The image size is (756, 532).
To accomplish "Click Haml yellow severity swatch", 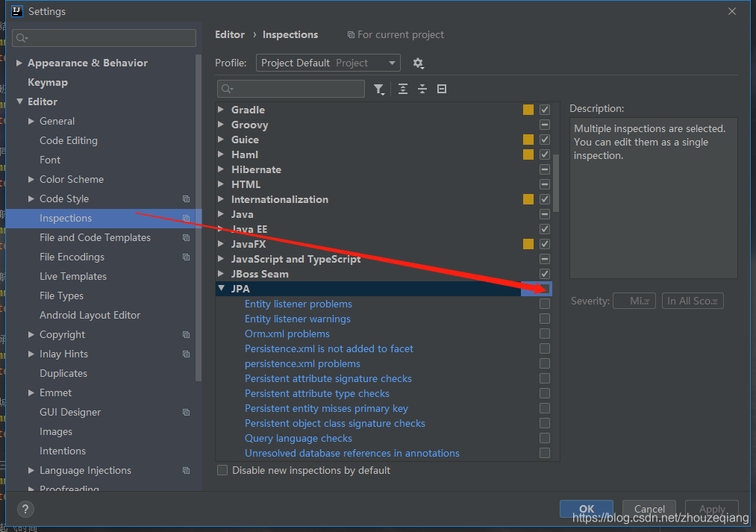I will [528, 154].
